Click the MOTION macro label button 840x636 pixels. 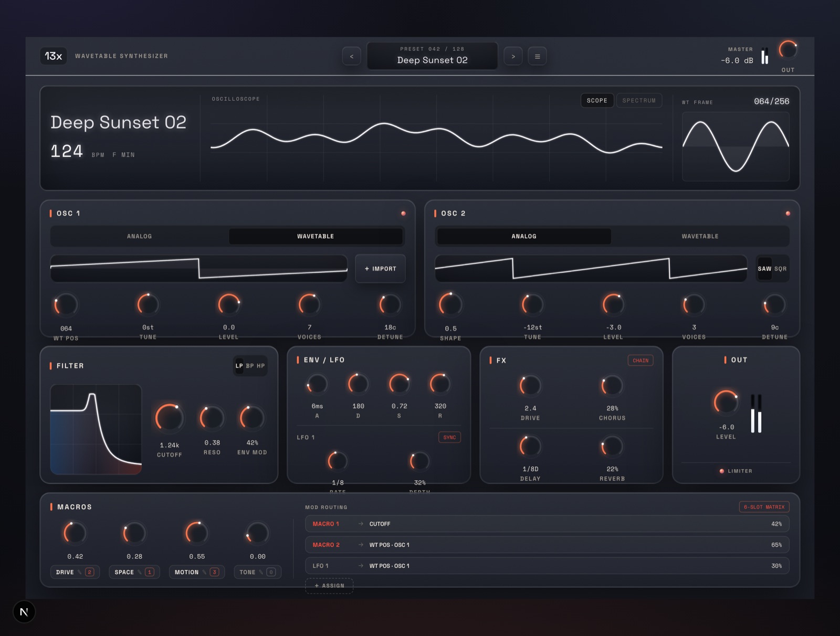coord(197,572)
